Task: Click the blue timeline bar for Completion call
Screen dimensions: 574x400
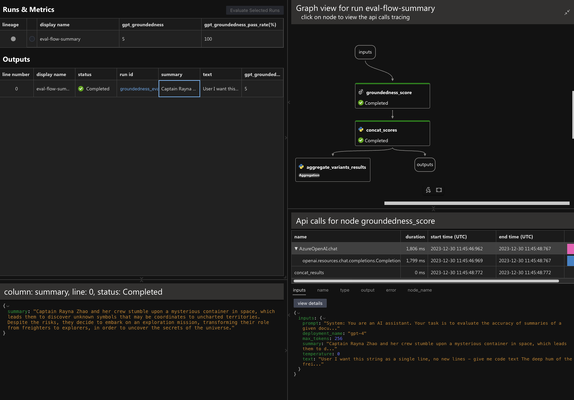Action: pos(570,261)
